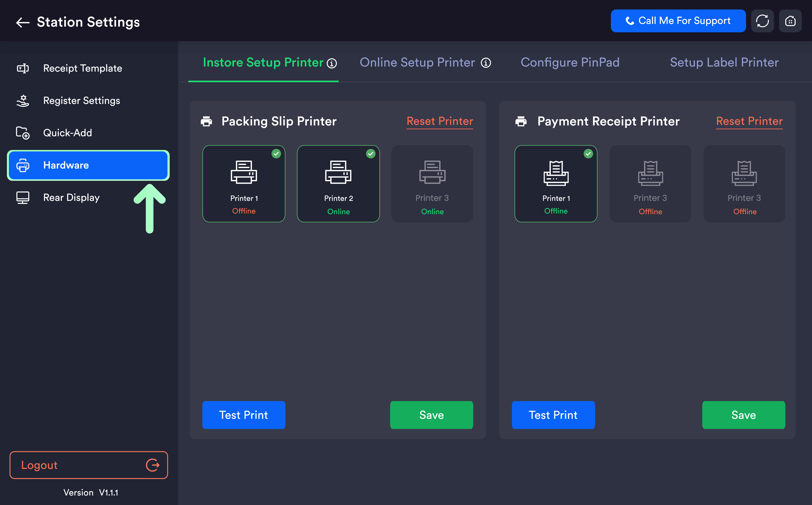Select online Printer 3 for Packing Slip

[432, 184]
